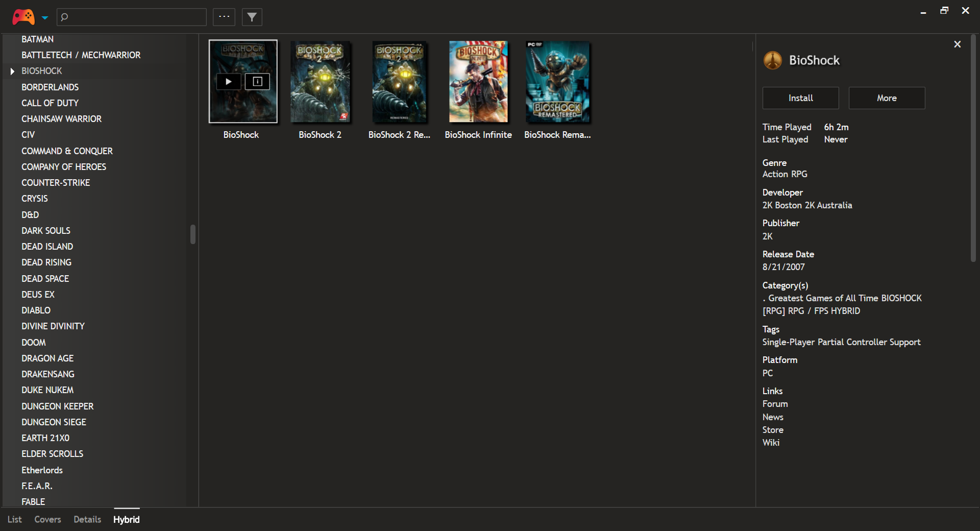The width and height of the screenshot is (980, 531).
Task: Filter by PC platform
Action: tap(768, 373)
